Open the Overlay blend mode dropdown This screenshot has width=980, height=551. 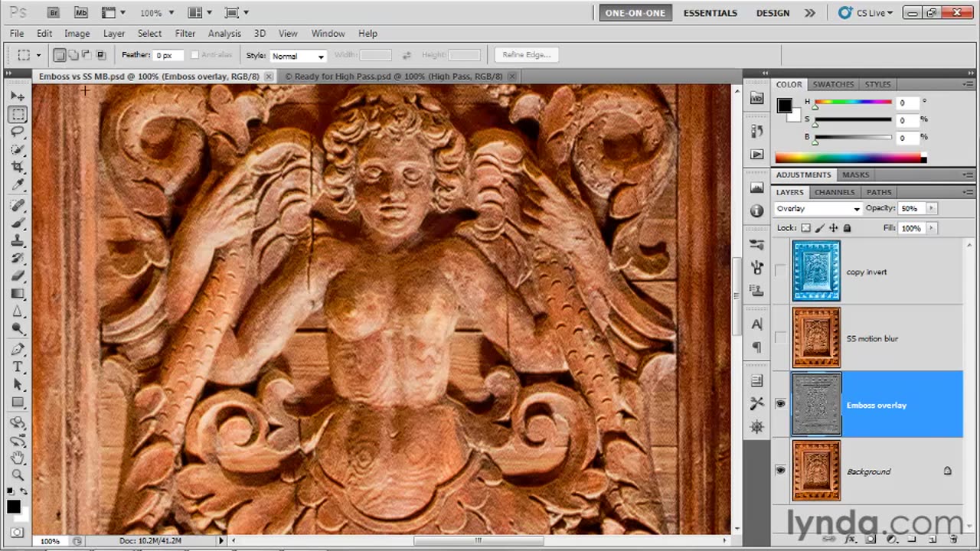[818, 209]
